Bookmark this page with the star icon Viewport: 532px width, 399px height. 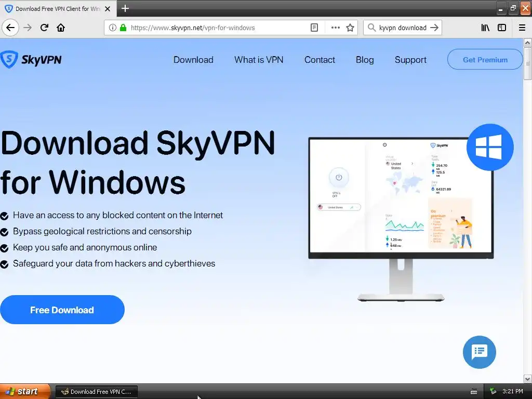(350, 28)
